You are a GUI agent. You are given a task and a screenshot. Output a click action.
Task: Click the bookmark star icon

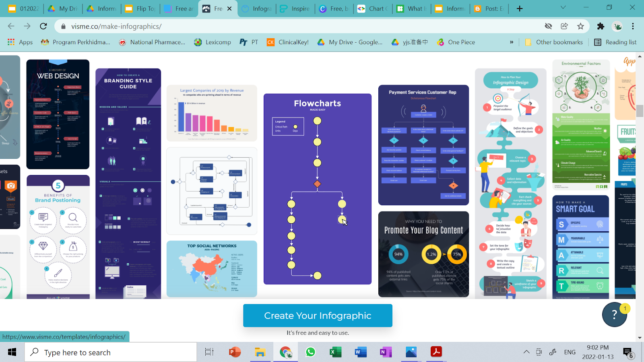point(580,26)
